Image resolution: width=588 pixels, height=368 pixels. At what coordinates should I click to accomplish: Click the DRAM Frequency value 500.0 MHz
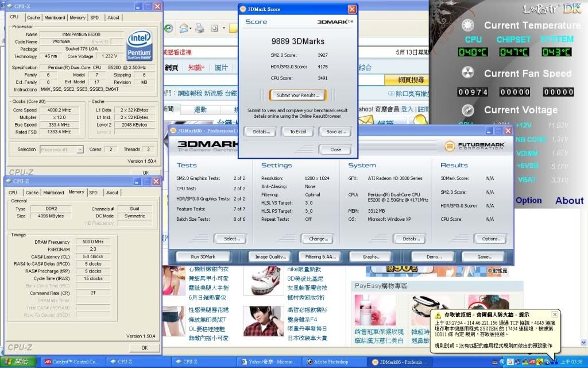point(93,242)
